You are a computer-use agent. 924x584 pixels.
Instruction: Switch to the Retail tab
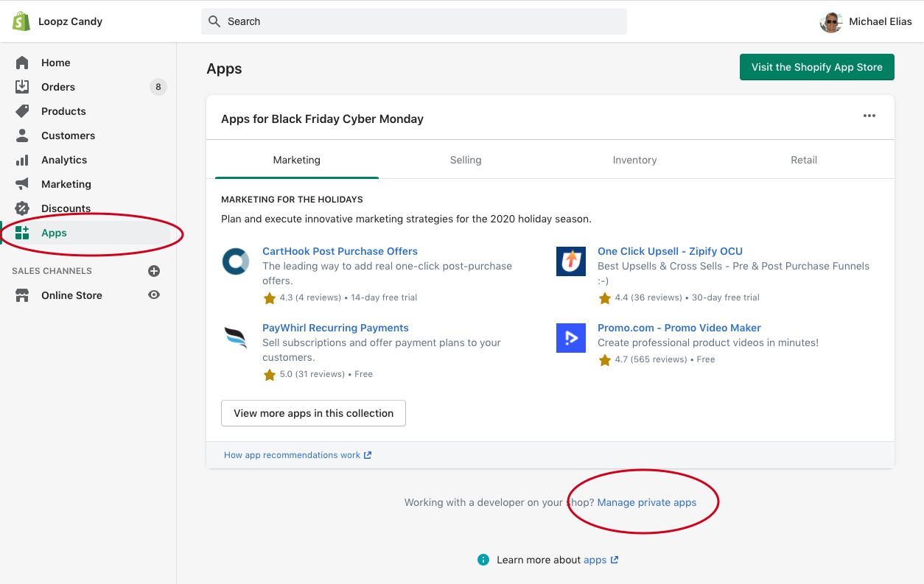(x=804, y=160)
